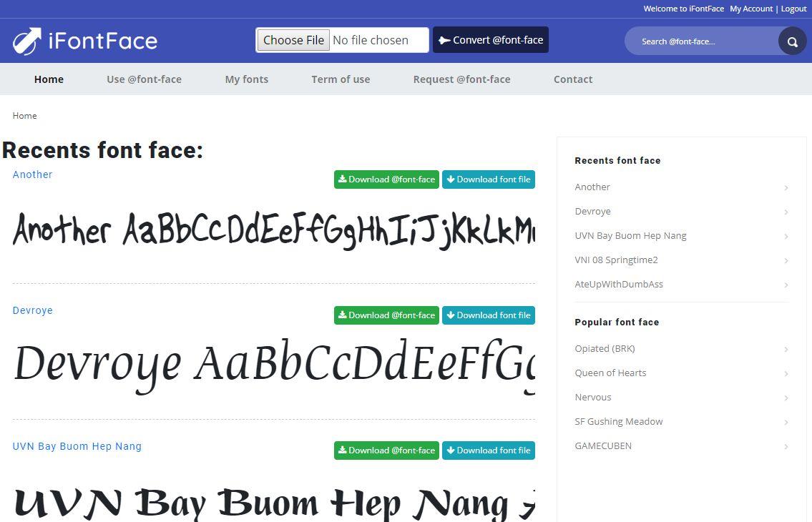This screenshot has width=812, height=522.
Task: Click chevron next to Another in sidebar
Action: [786, 188]
